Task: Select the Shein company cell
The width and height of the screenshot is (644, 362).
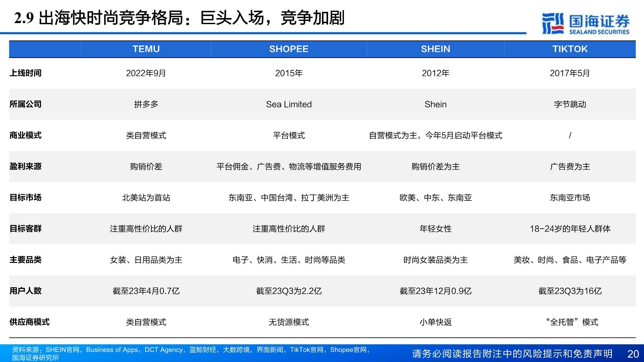Action: (435, 104)
